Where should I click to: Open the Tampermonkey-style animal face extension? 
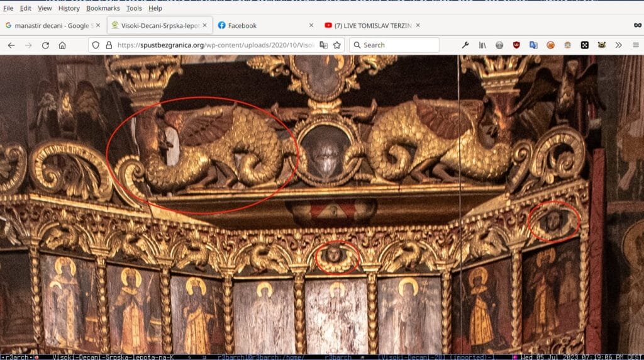(602, 45)
